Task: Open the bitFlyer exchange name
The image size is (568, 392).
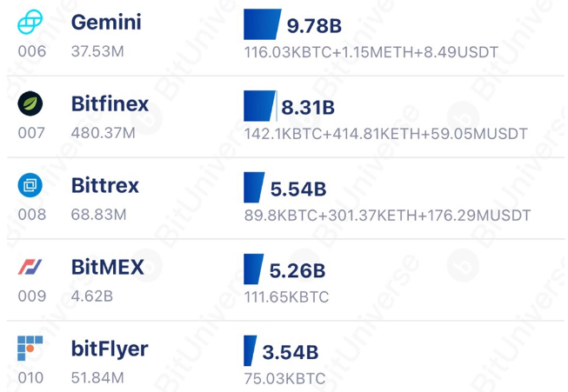Action: point(110,349)
